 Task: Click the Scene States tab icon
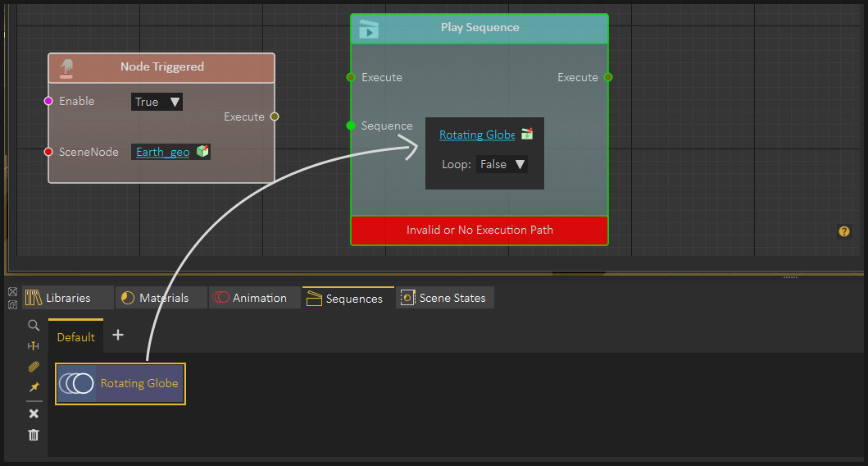[x=408, y=298]
